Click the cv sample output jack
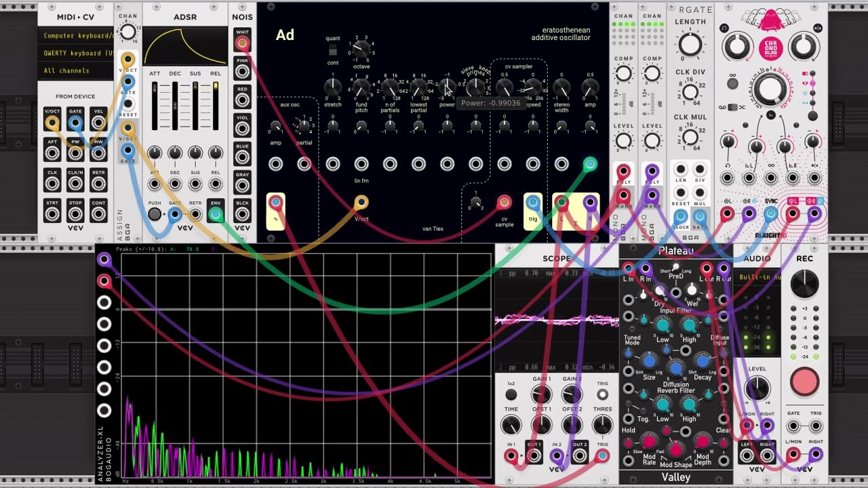868x488 pixels. [504, 203]
